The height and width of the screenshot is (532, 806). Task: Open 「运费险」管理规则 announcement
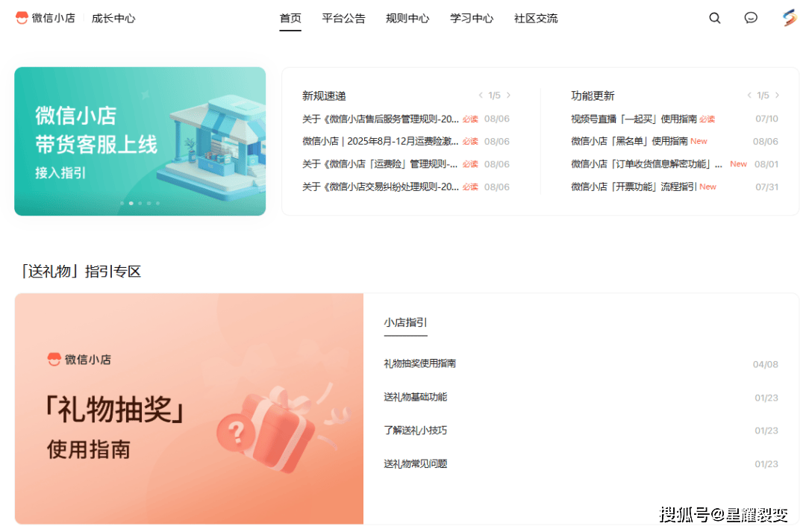[x=381, y=164]
